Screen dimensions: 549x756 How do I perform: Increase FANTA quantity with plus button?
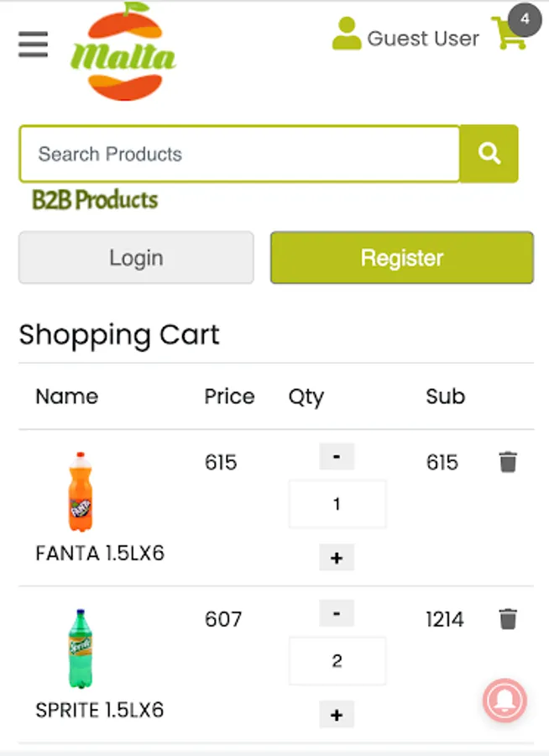coord(337,558)
